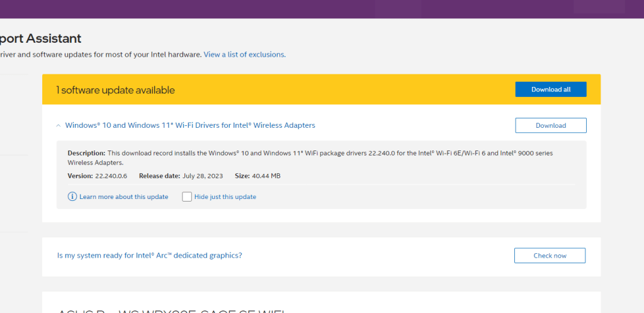Open Windows 10 and 11 Wi-Fi Drivers link

coord(190,125)
